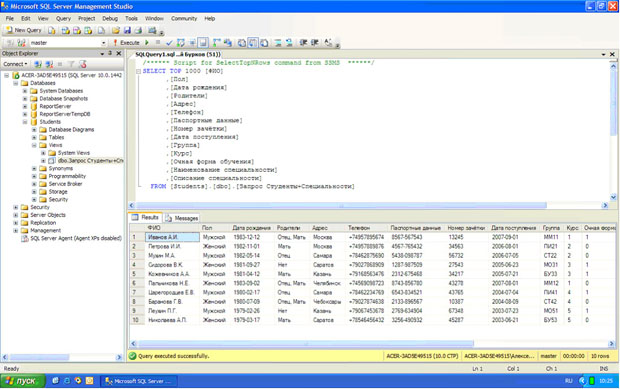Select the Иванов А.И. cell in results
620x389 pixels.
(172, 237)
